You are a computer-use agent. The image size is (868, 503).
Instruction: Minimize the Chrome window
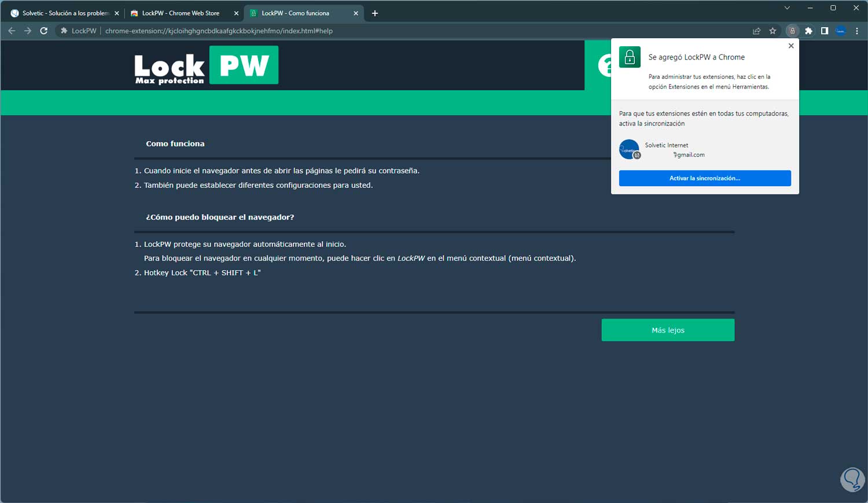[810, 8]
